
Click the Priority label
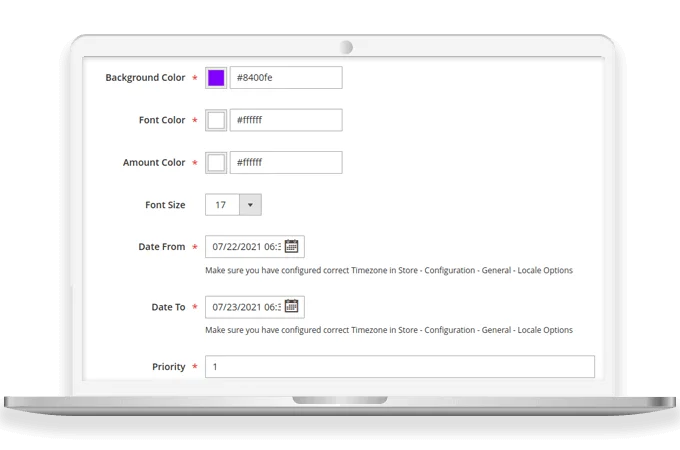tap(168, 367)
